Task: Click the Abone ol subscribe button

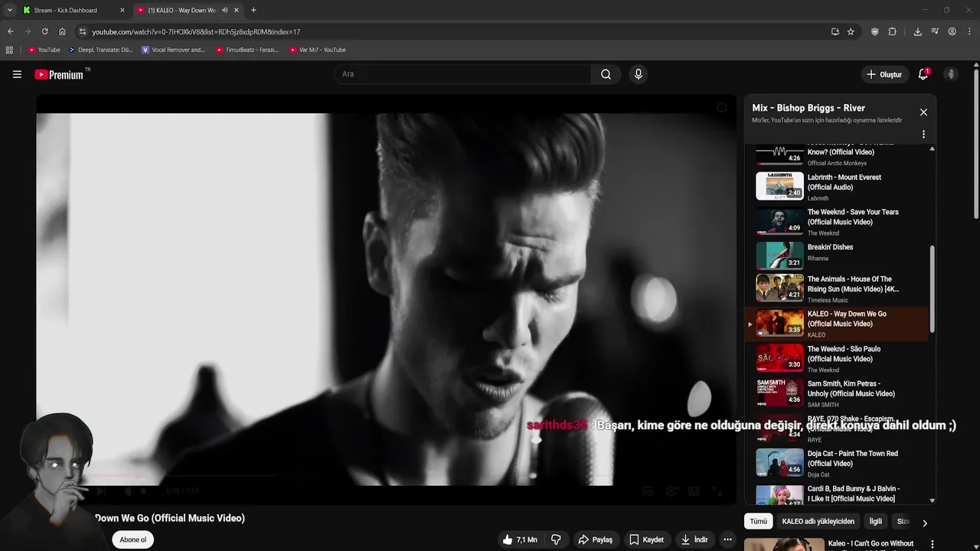Action: (132, 540)
